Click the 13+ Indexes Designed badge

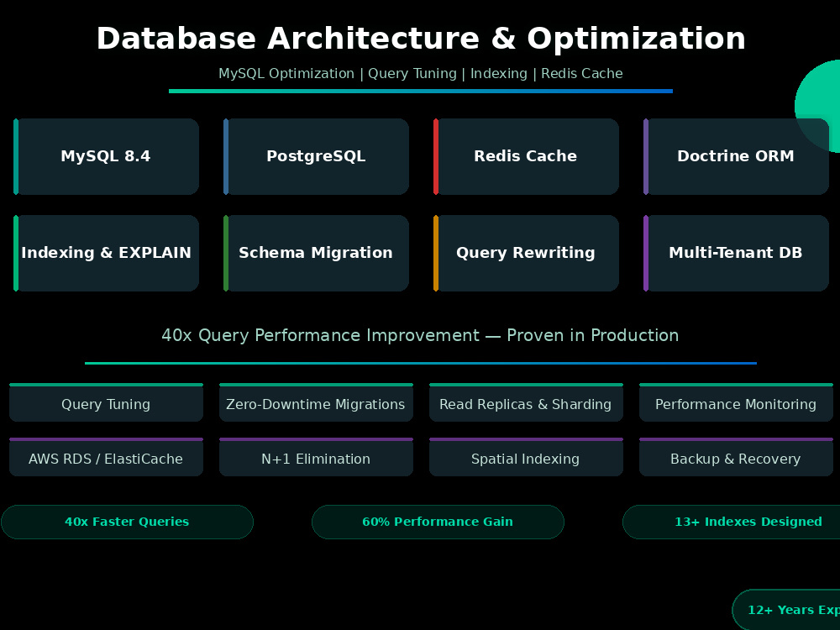732,522
